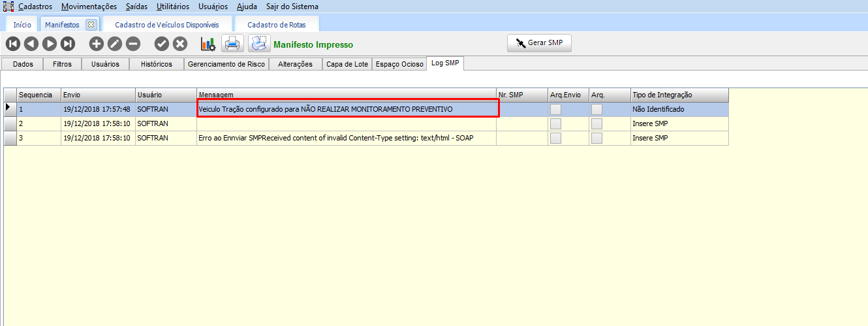Open the Usuários menu
Viewport: 868px width, 326px height.
(213, 6)
